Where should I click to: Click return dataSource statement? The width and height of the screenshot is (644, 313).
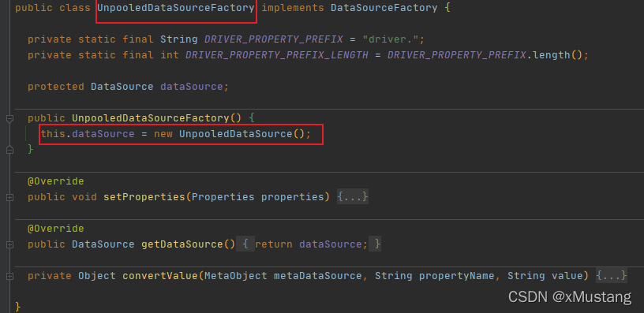coord(311,244)
